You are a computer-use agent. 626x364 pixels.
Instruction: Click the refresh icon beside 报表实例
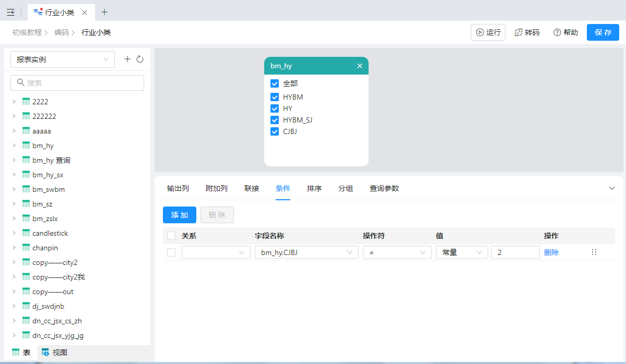tap(140, 59)
